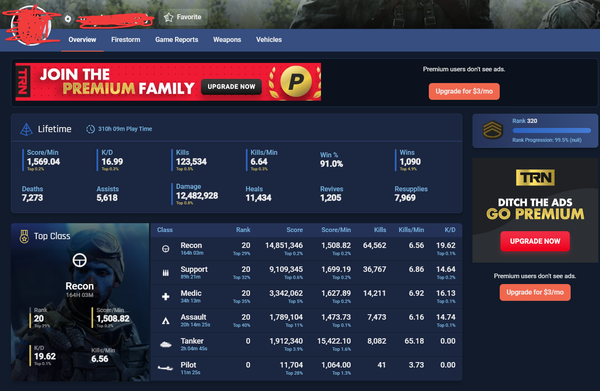Click the Lifetime pyramid icon

tap(26, 129)
